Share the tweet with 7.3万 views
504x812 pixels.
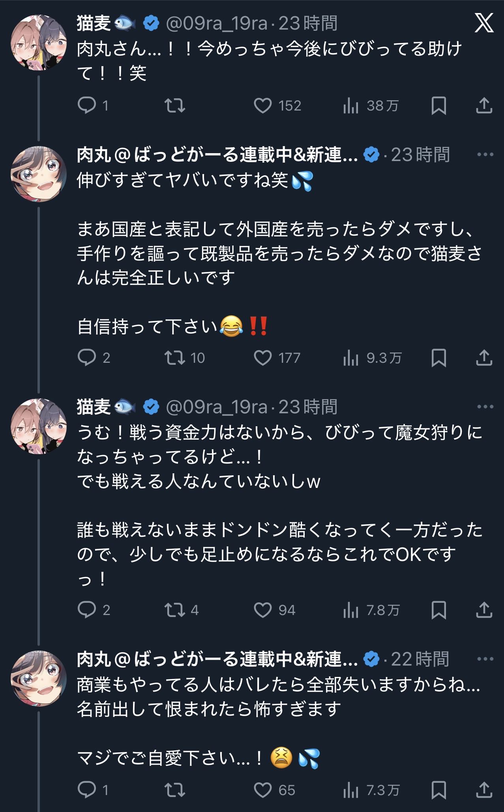click(484, 790)
